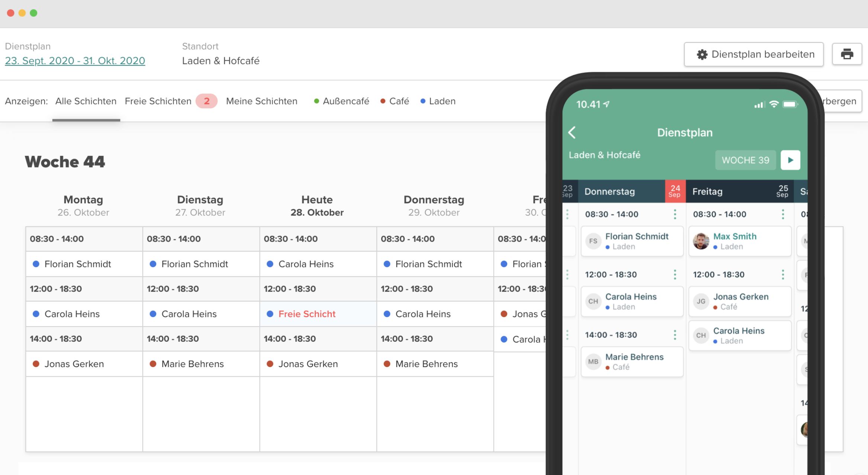Open the date range 23. Sept. 2020 - 31. Okt. 2020
868x475 pixels.
click(x=75, y=61)
